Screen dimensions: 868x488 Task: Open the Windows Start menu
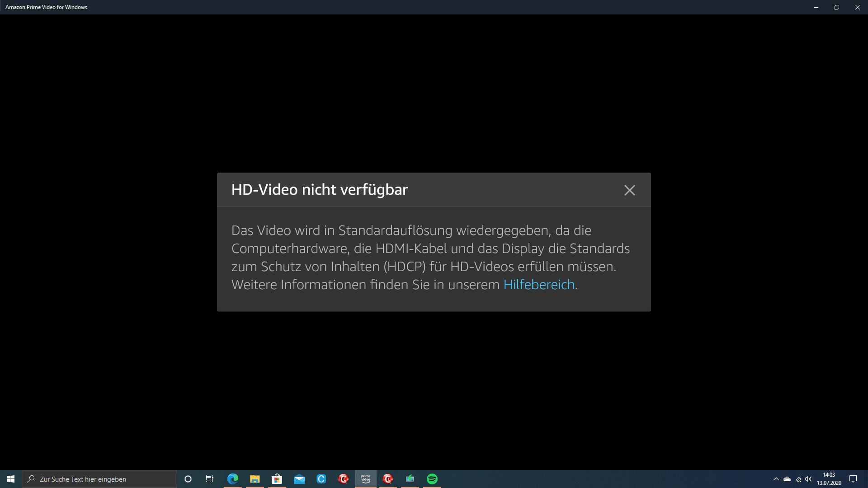click(11, 479)
